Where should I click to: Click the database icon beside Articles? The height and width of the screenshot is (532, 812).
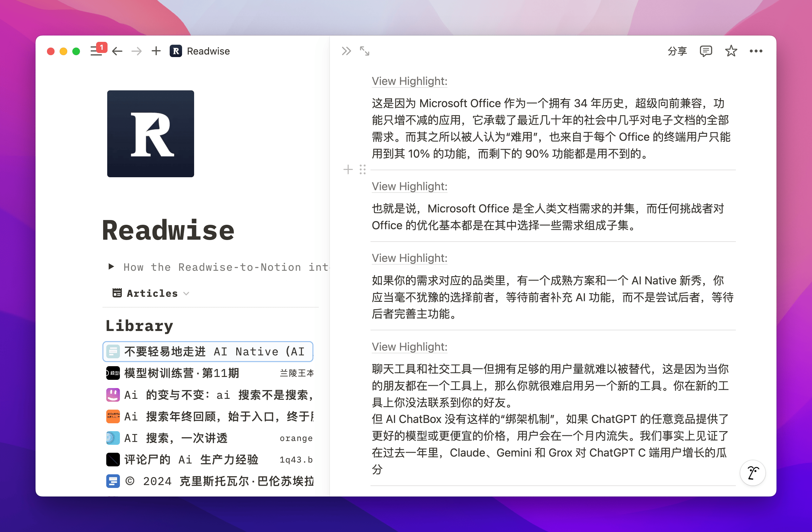(117, 293)
